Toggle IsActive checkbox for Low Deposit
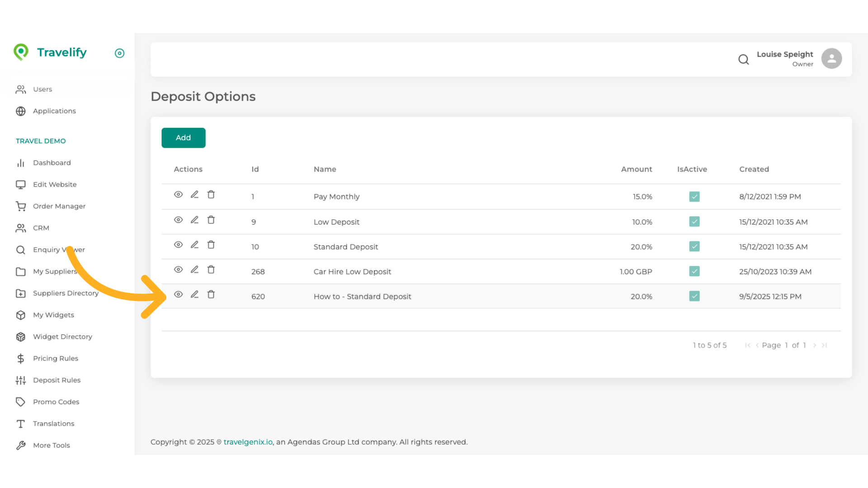The height and width of the screenshot is (488, 868). click(694, 222)
